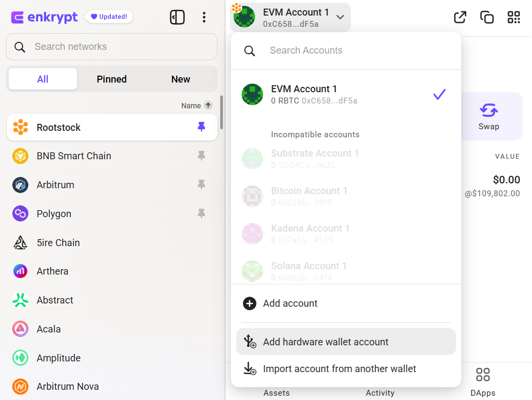Click the EVM Account 1 avatar in list
Screen dimensions: 532x400
pos(252,94)
